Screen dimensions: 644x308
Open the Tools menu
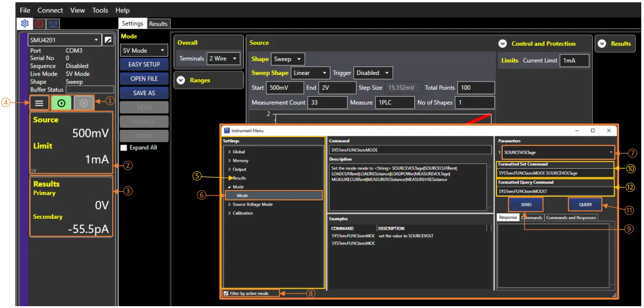100,10
